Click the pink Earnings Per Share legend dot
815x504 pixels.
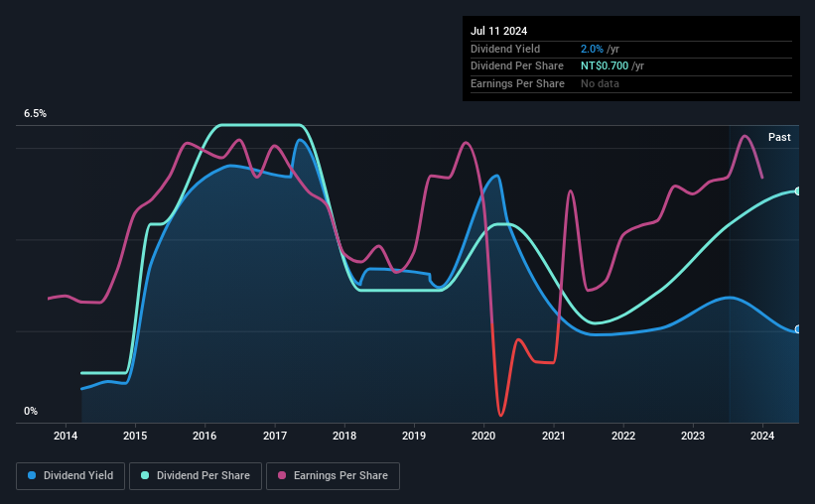coord(282,475)
